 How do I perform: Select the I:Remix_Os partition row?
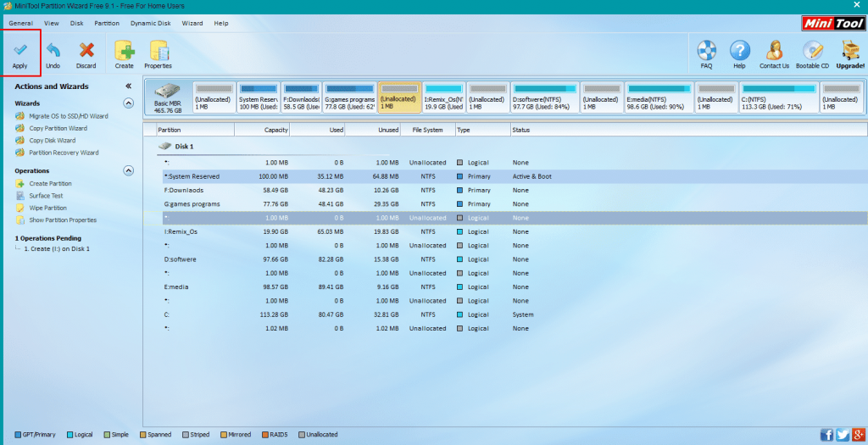click(x=515, y=232)
